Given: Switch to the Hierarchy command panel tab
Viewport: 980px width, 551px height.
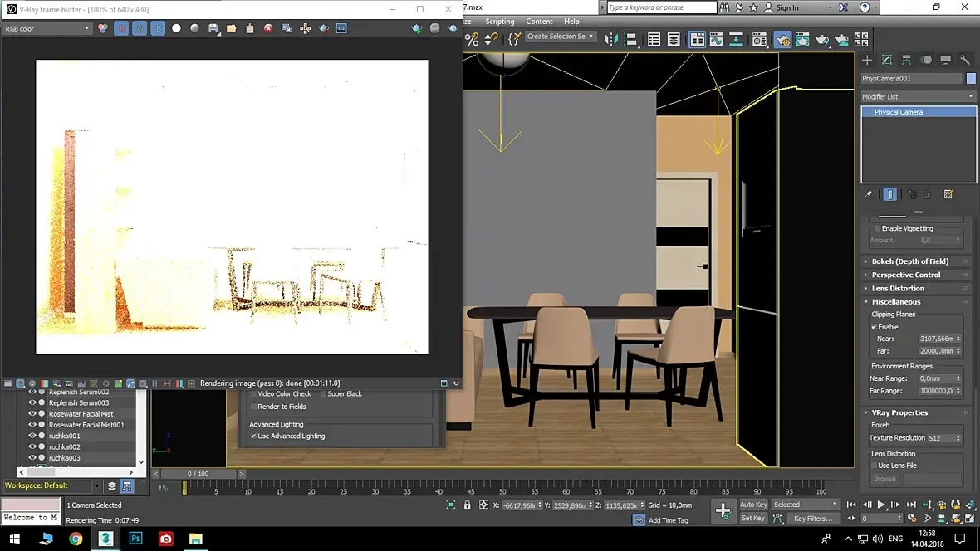Looking at the screenshot, I should pyautogui.click(x=906, y=60).
